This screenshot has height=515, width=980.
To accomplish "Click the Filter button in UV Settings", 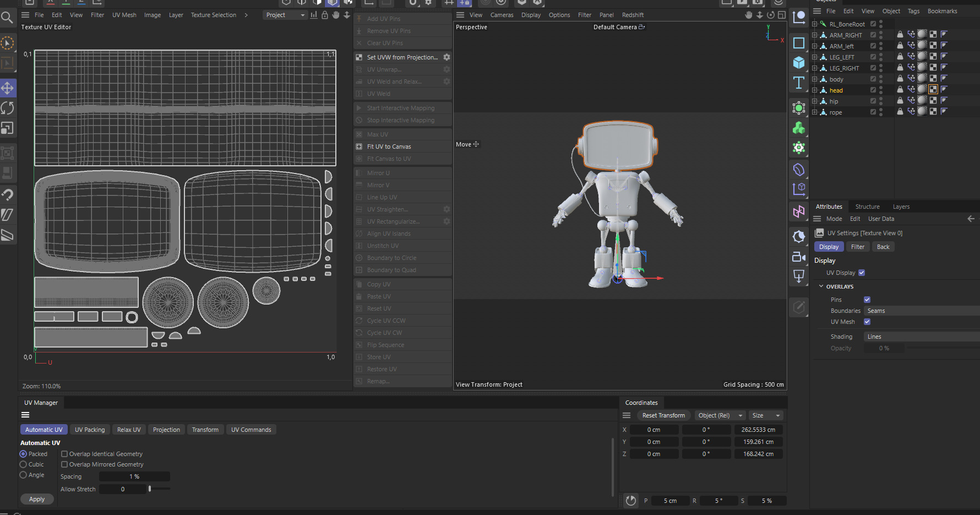I will tap(857, 247).
